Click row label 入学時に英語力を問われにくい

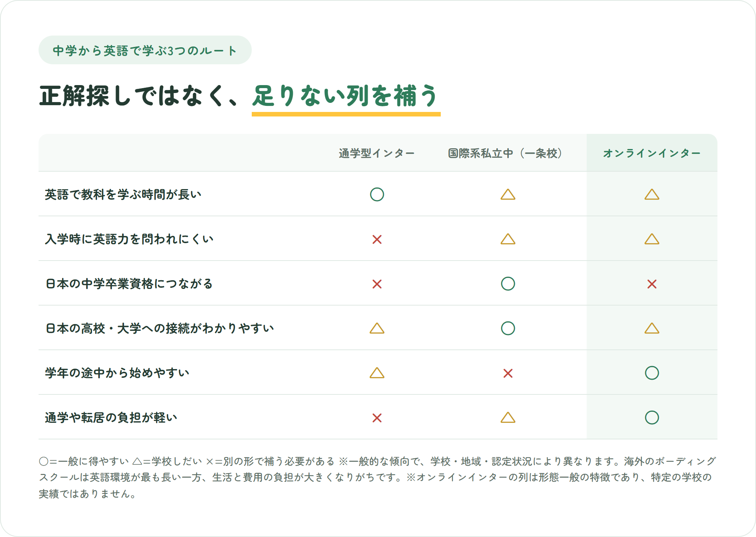129,239
